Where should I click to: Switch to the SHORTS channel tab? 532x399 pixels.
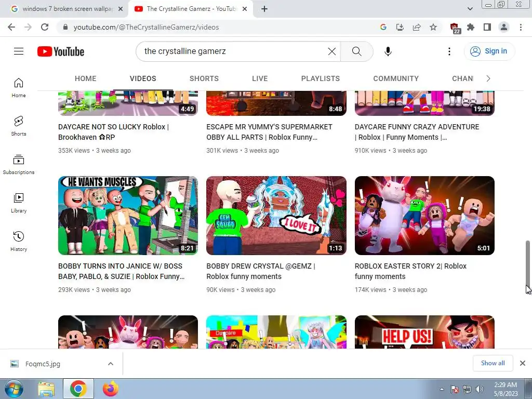[x=204, y=78]
